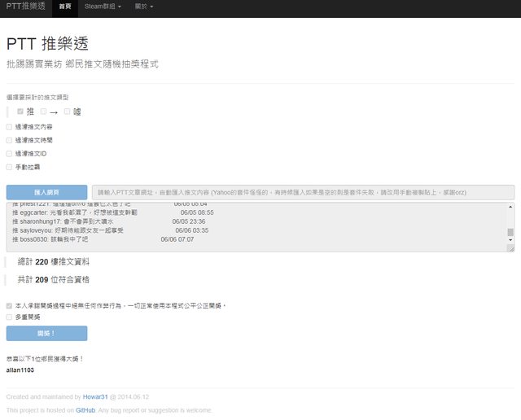The width and height of the screenshot is (521, 420).
Task: Toggle the fair-draw acknowledgement checkbox
Action: [x=9, y=306]
